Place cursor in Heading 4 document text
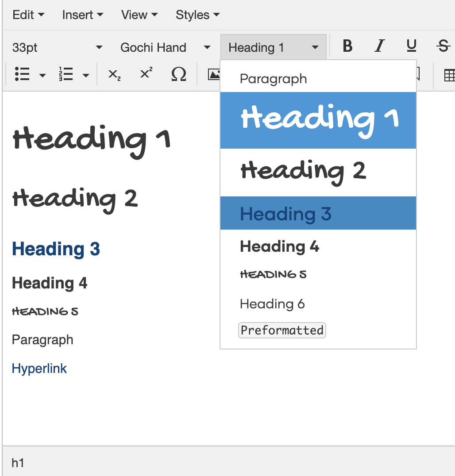Image resolution: width=455 pixels, height=476 pixels. (x=50, y=283)
